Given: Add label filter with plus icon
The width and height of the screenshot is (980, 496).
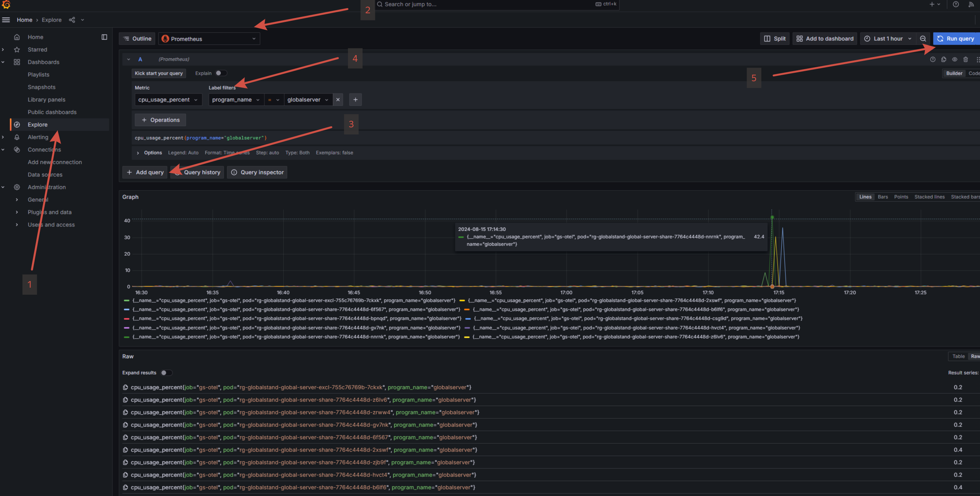Looking at the screenshot, I should (x=355, y=100).
